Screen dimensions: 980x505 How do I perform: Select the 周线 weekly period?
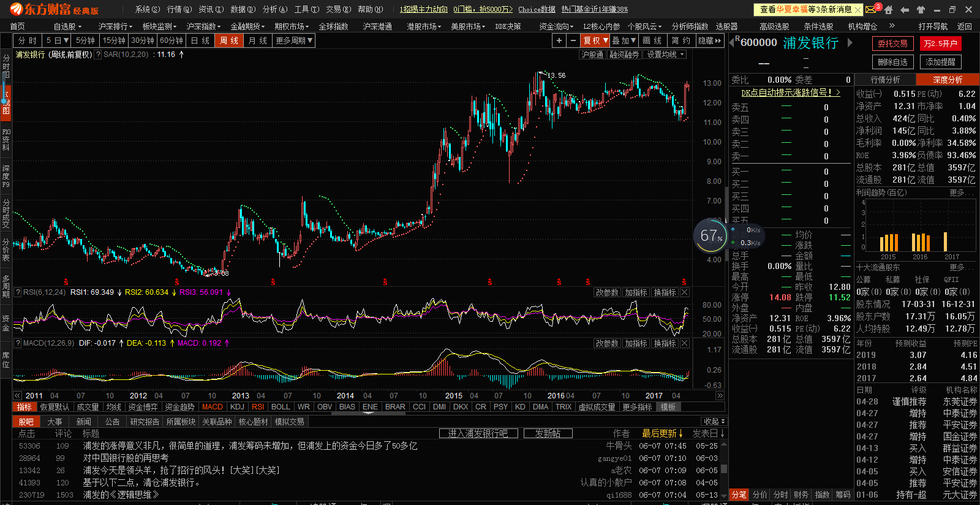coord(229,40)
